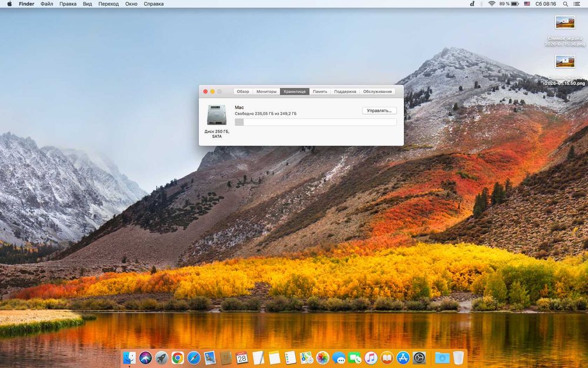588x368 pixels.
Task: Select screenshot file ending 15.50.png
Action: click(x=564, y=70)
